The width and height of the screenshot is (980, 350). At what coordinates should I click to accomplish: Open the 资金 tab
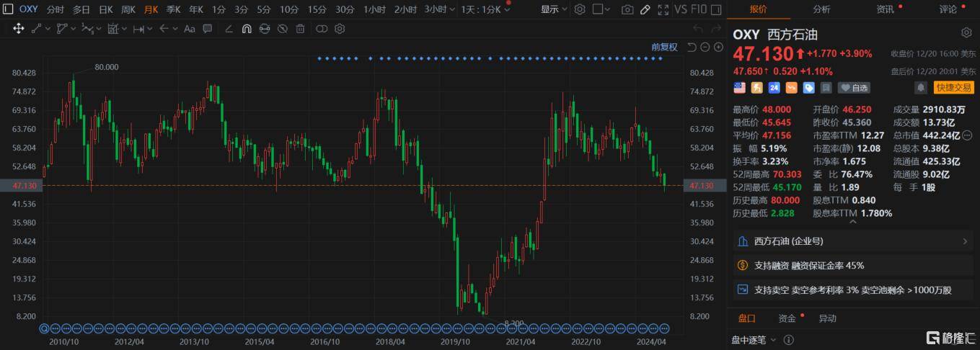tap(787, 318)
